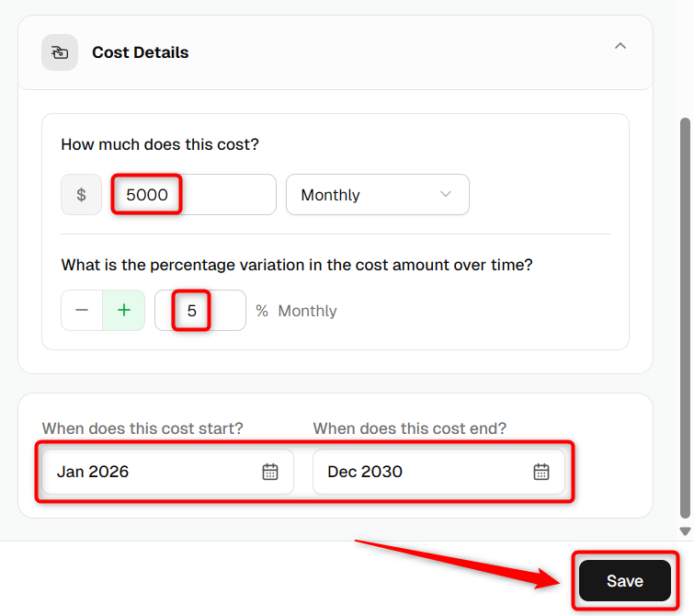Click the Monthly dropdown chevron arrow

point(446,194)
